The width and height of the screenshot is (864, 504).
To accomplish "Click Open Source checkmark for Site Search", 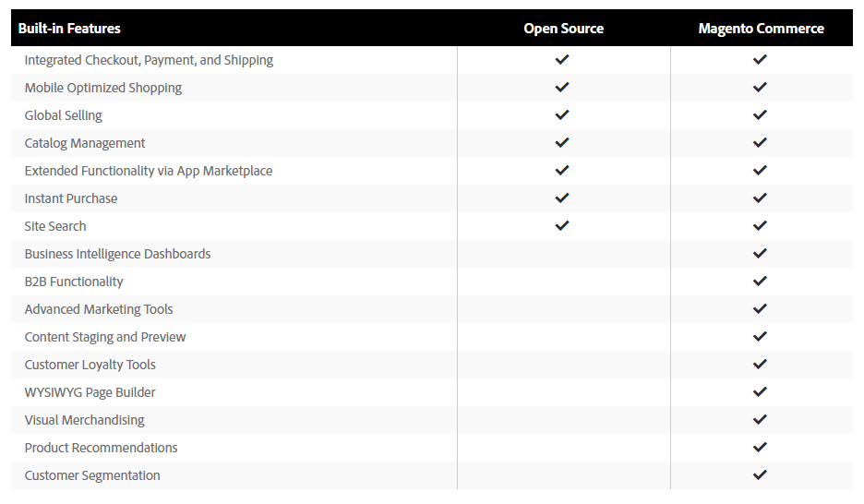I will pyautogui.click(x=562, y=225).
